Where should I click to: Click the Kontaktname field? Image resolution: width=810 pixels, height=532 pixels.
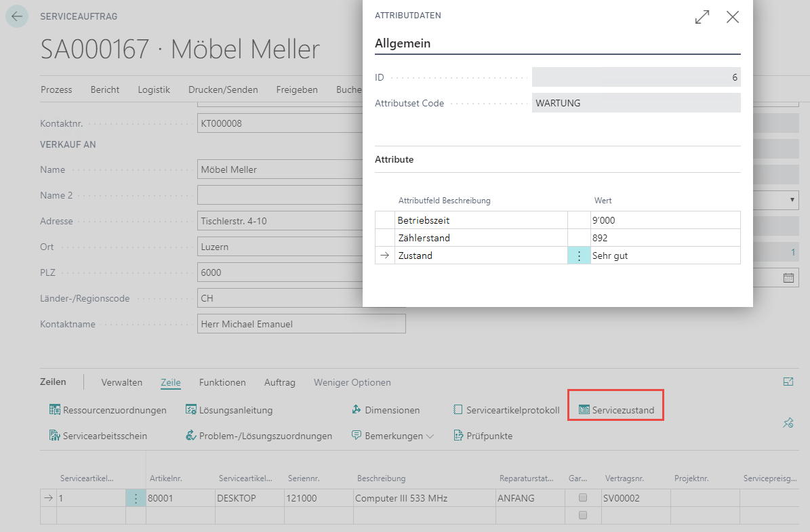pyautogui.click(x=301, y=324)
